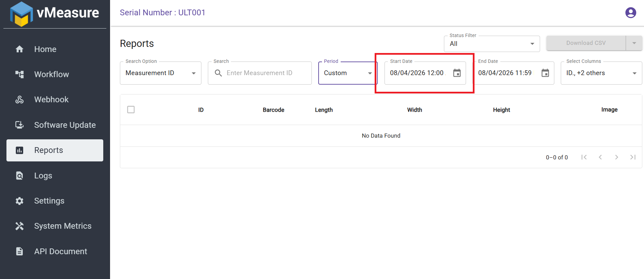Select the Logs menu item
This screenshot has width=644, height=279.
click(55, 176)
